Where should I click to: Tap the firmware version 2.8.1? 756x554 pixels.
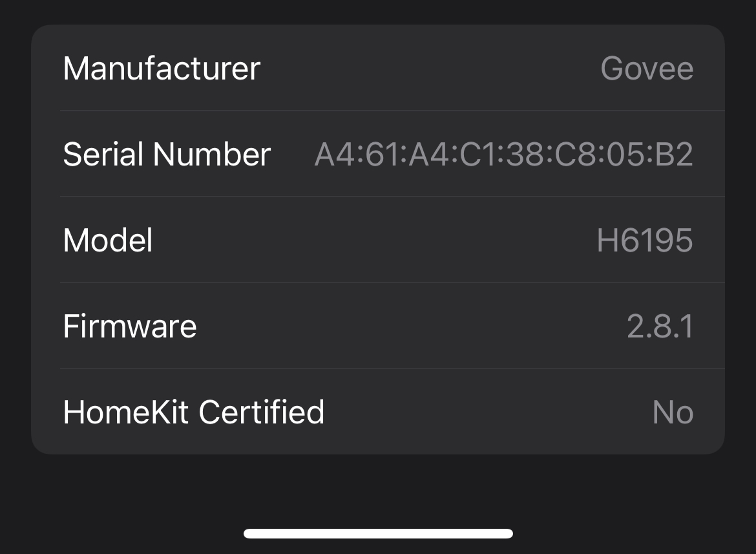660,326
